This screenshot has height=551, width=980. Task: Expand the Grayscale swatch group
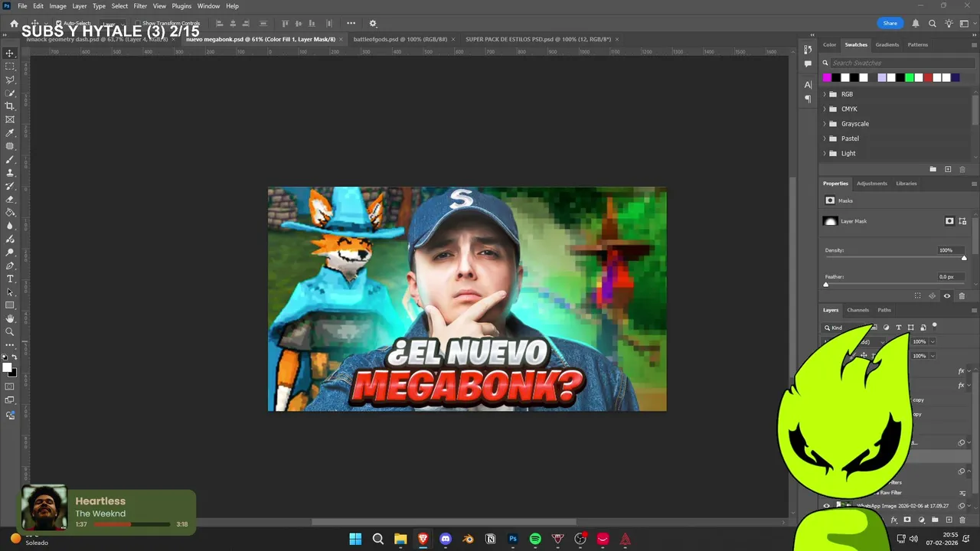click(825, 124)
